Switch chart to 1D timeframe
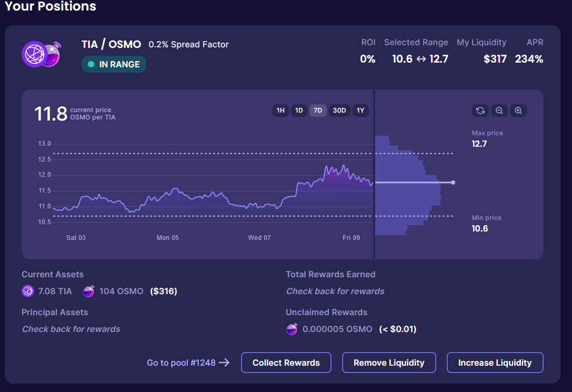This screenshot has width=572, height=392. click(x=299, y=110)
